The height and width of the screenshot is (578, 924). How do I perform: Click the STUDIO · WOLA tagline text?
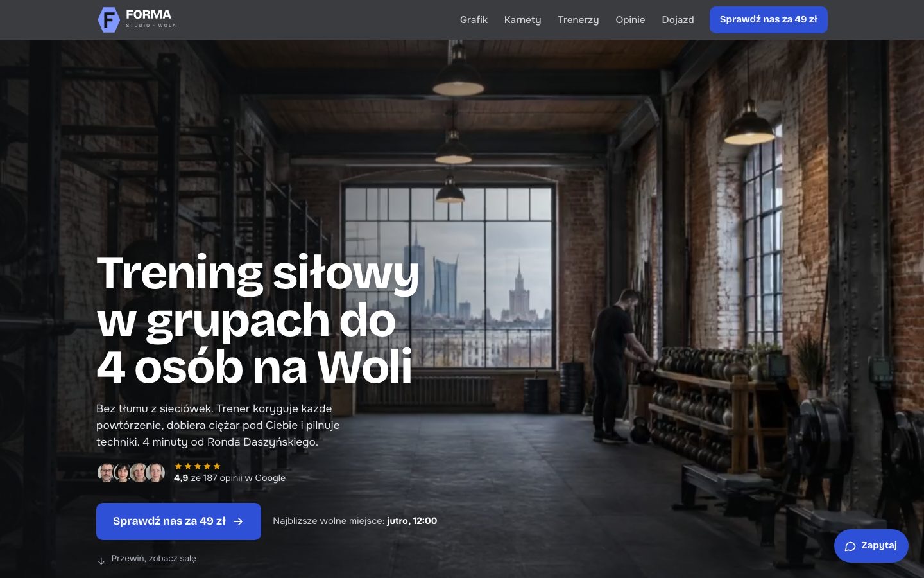pos(151,26)
